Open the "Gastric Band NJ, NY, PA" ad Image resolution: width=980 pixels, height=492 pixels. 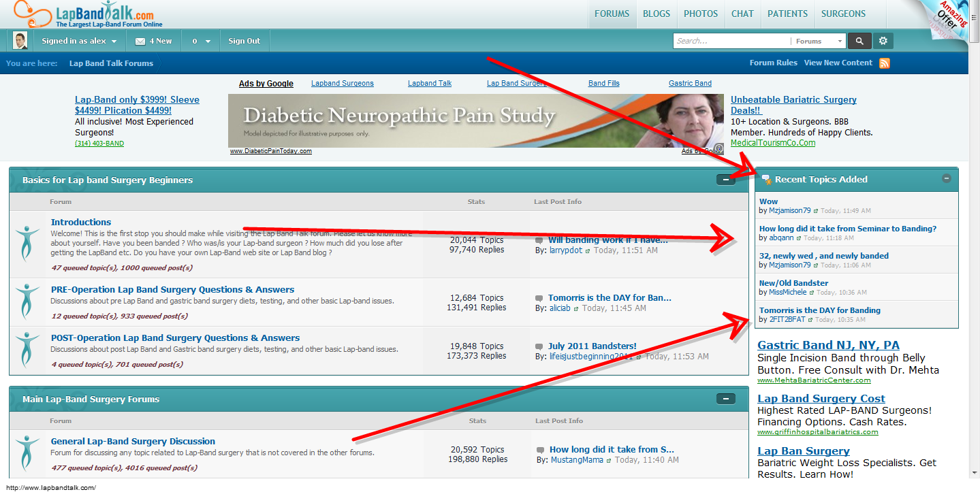click(x=828, y=345)
